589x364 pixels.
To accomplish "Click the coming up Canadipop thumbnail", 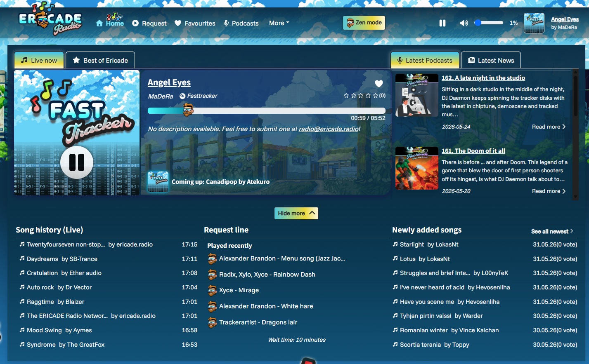I will point(158,182).
